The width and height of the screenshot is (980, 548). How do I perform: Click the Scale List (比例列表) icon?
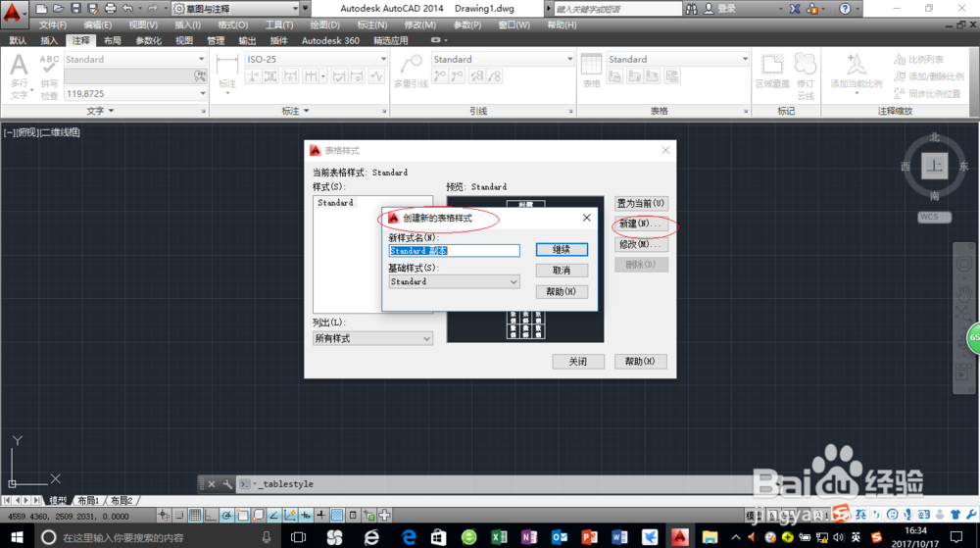(900, 60)
